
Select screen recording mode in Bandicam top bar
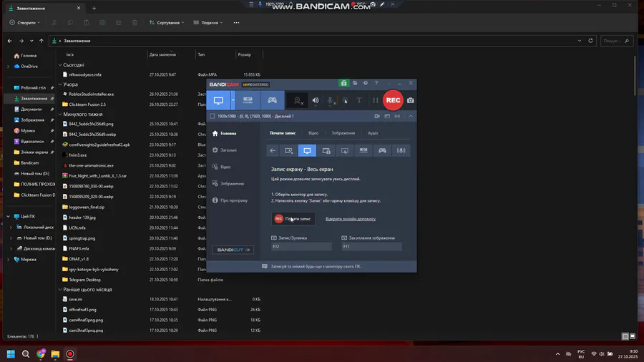tap(218, 101)
